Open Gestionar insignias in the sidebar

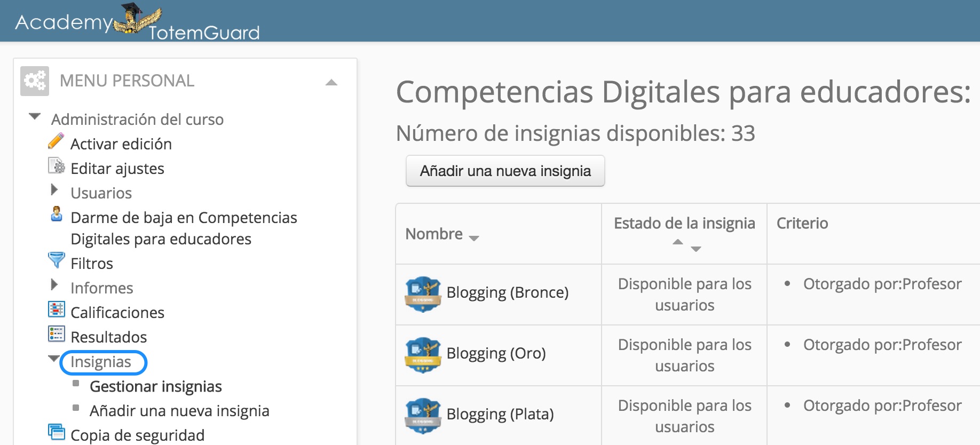click(156, 386)
